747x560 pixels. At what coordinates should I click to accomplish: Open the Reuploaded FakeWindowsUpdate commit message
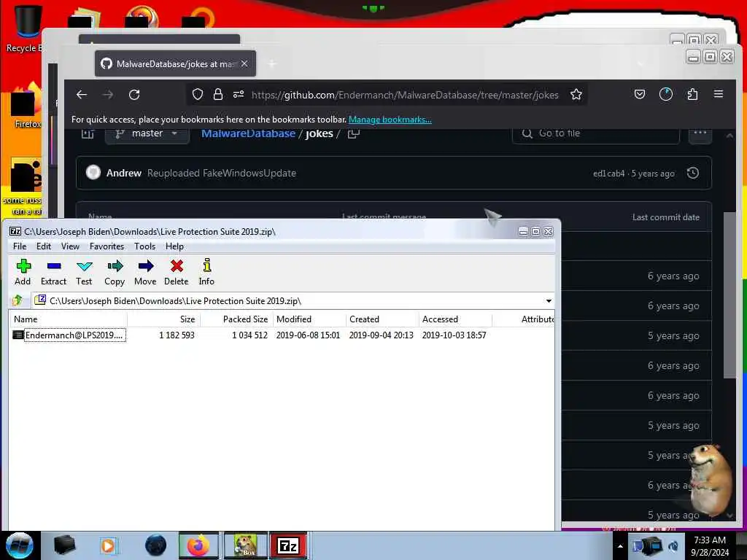pyautogui.click(x=222, y=173)
